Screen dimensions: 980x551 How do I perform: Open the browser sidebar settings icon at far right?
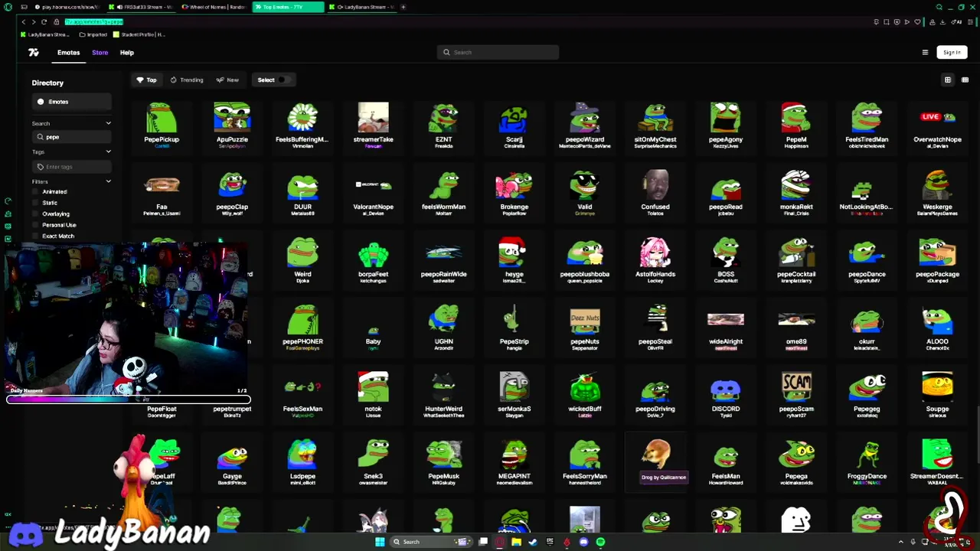click(x=971, y=21)
